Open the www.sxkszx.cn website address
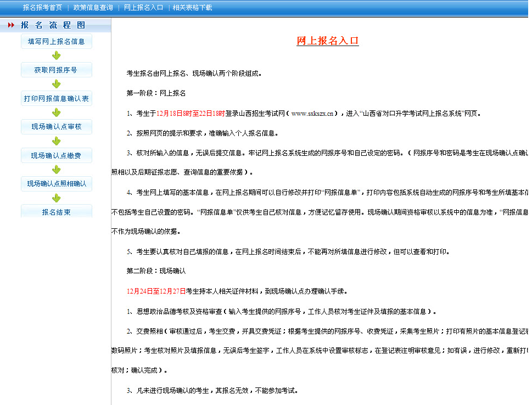The width and height of the screenshot is (532, 405). [x=312, y=114]
